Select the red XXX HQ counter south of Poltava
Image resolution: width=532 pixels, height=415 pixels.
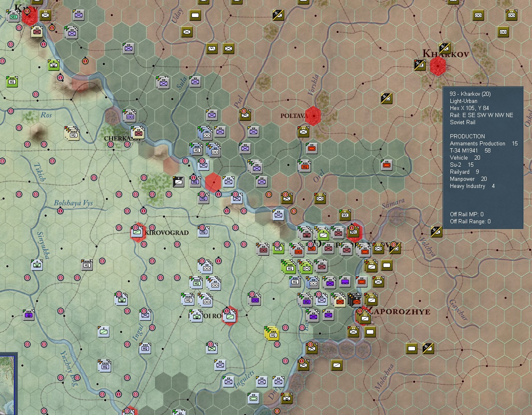pos(305,166)
